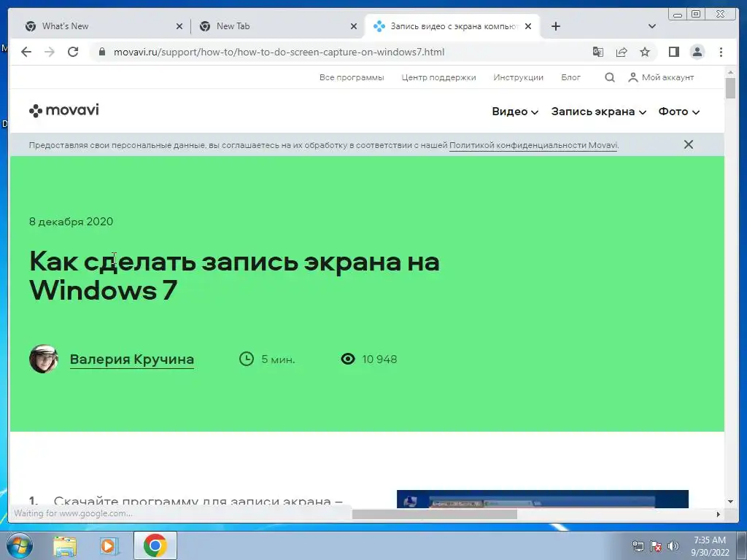This screenshot has width=747, height=560.
Task: Open Windows Explorer from taskbar
Action: coord(65,545)
